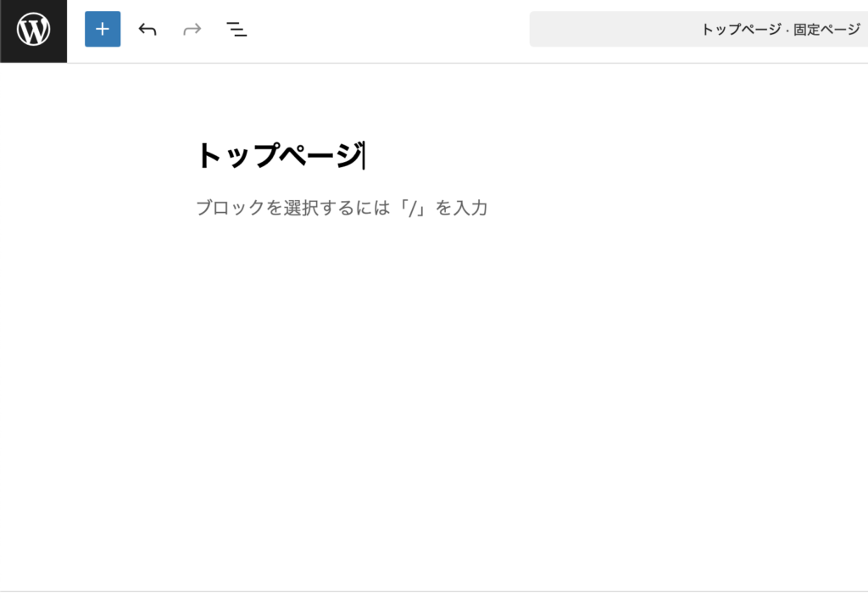Screen dimensions: 868x602
Task: Click the トップページ text in the top bar
Action: (739, 30)
